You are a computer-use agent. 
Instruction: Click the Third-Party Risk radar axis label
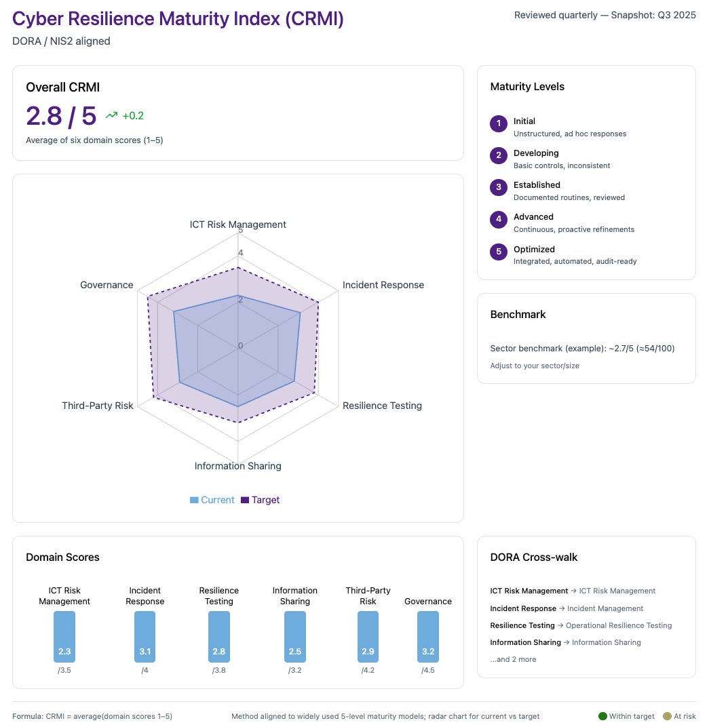click(x=98, y=406)
